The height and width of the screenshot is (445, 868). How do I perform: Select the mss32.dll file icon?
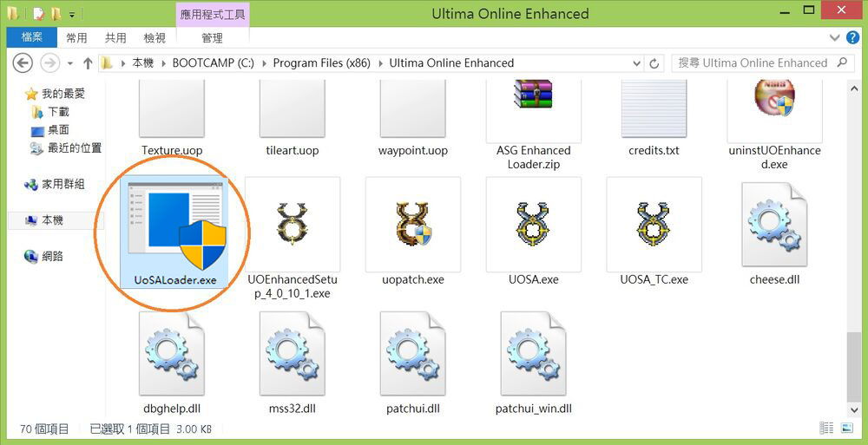coord(292,354)
